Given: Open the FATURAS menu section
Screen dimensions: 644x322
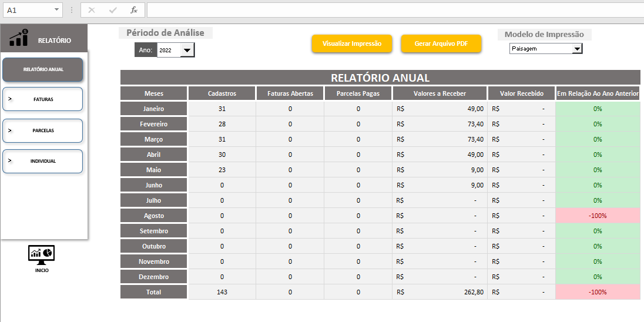Looking at the screenshot, I should click(x=43, y=99).
